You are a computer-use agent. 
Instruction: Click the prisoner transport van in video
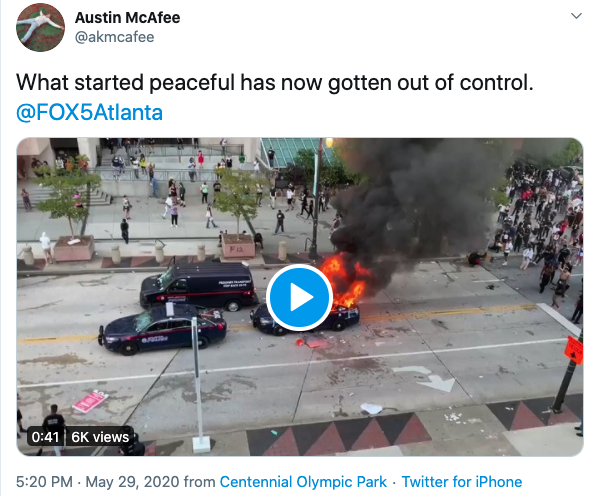(198, 286)
